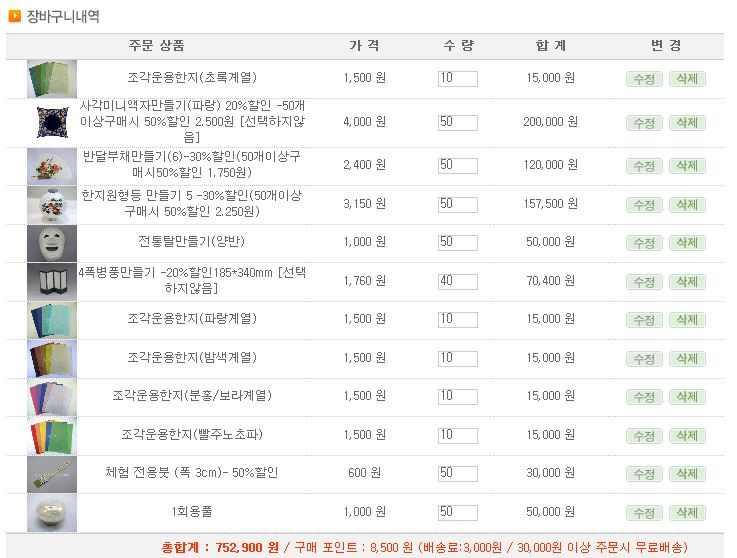Click 삭제 for 전통탈만들기(양반)

pos(687,243)
